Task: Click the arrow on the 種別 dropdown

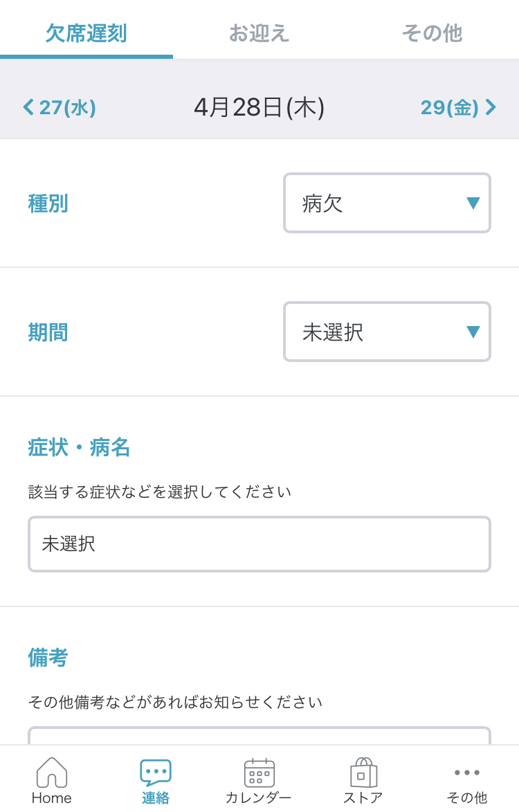Action: [473, 203]
